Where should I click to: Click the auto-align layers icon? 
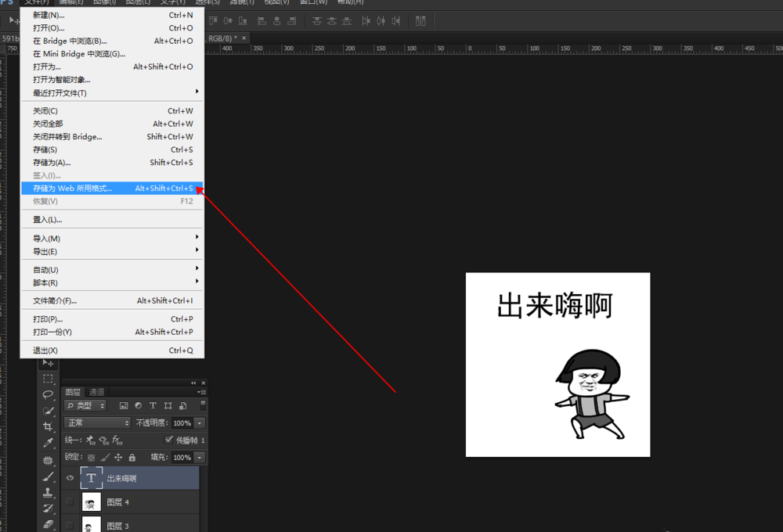pos(420,21)
